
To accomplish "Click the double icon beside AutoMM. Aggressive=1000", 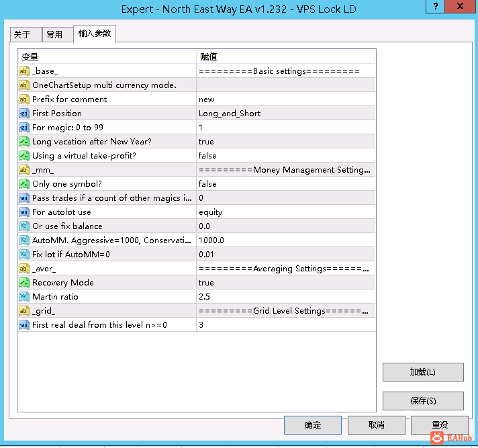I will 23,240.
